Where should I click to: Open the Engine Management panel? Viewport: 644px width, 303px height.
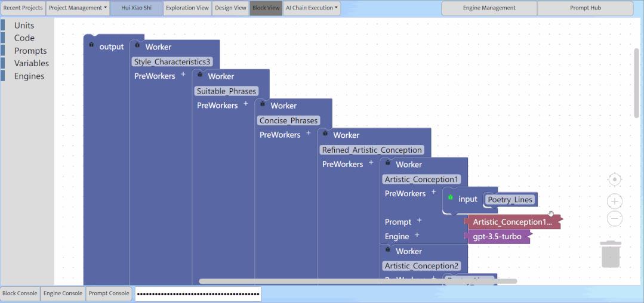[489, 8]
